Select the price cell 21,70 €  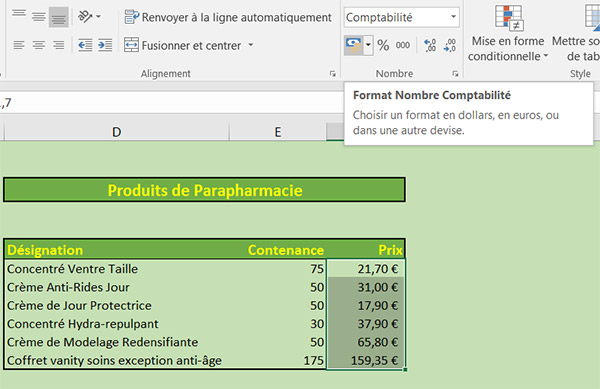point(366,269)
